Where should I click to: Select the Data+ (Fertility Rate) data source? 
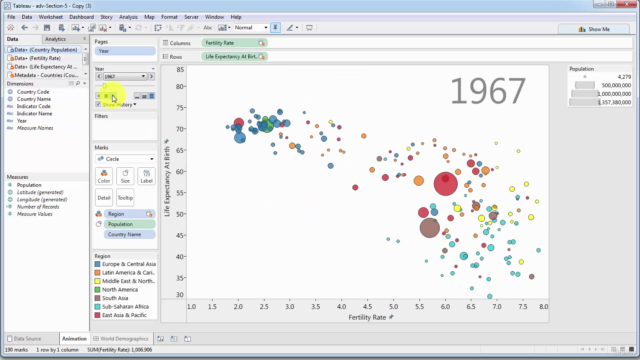coord(38,58)
